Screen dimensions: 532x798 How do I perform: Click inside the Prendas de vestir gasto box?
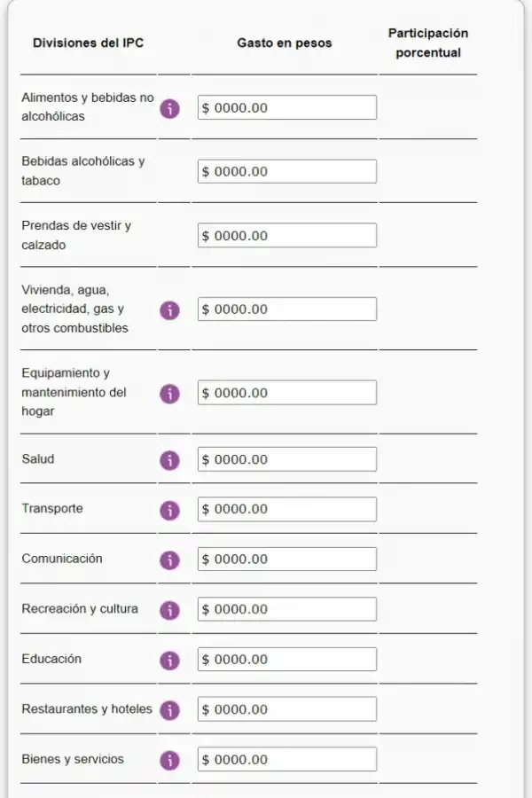286,235
